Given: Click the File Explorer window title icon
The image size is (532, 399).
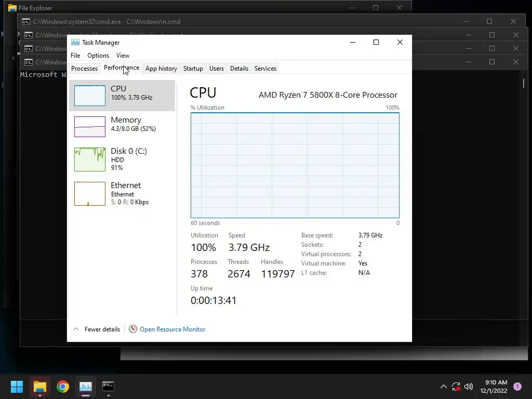Looking at the screenshot, I should (12, 8).
